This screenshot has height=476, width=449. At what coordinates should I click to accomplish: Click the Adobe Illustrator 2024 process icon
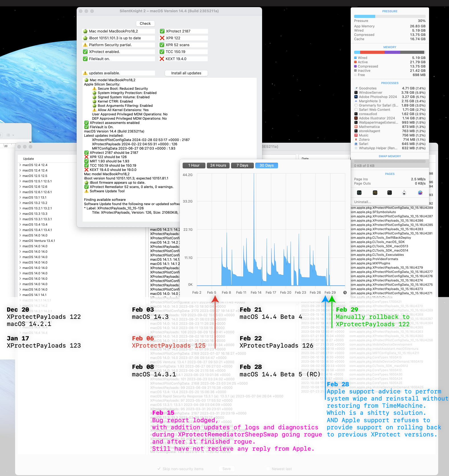click(356, 118)
